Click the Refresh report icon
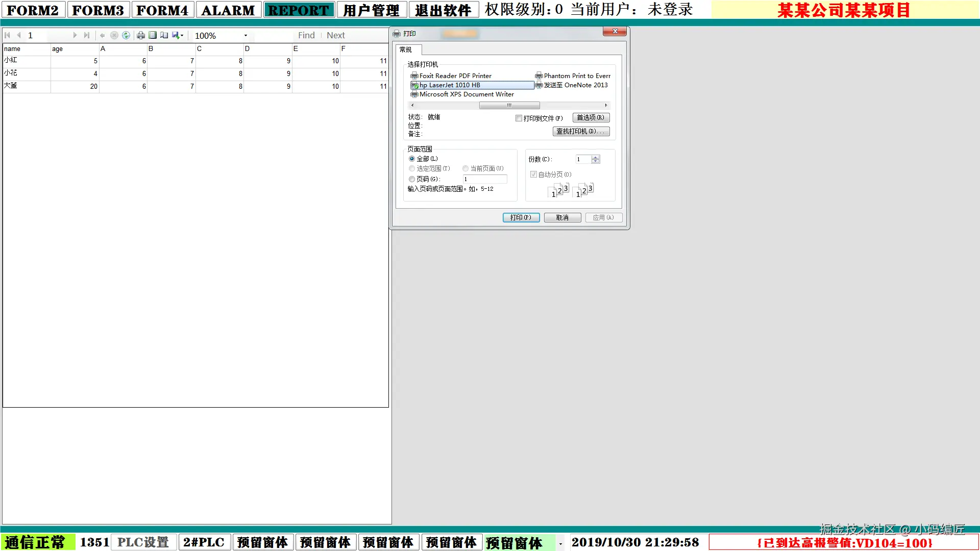 [126, 35]
